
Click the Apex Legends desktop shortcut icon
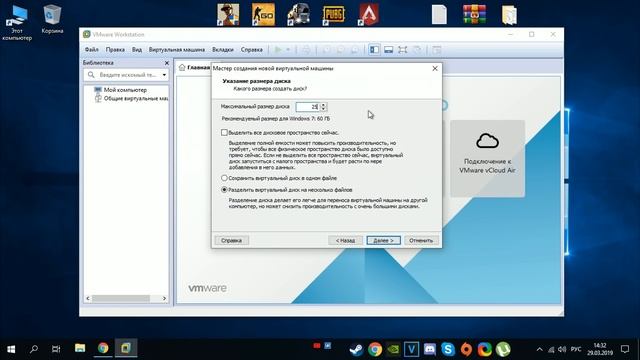click(x=369, y=14)
